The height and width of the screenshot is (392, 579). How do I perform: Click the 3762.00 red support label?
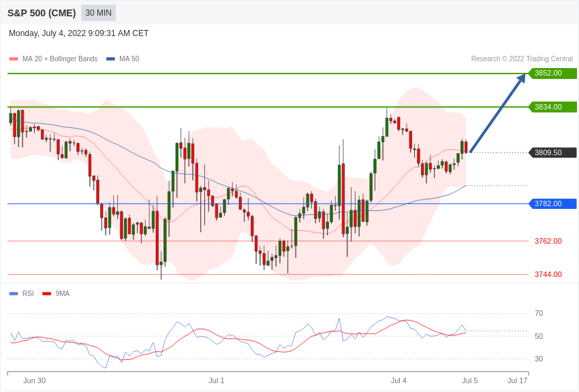click(x=548, y=241)
